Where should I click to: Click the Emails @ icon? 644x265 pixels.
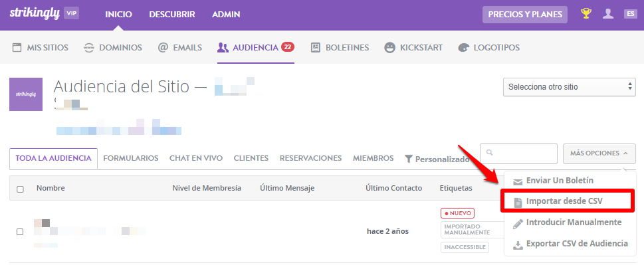point(163,48)
